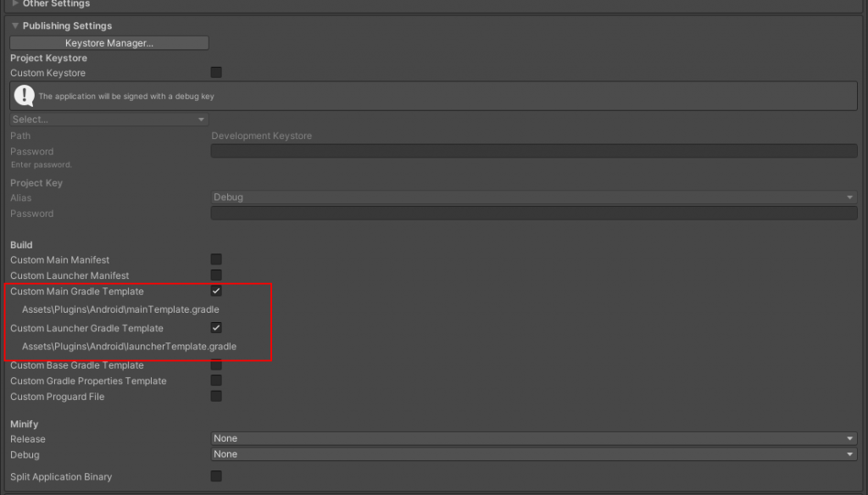Enable Custom Main Manifest checkbox
Image resolution: width=868 pixels, height=495 pixels.
pyautogui.click(x=216, y=259)
